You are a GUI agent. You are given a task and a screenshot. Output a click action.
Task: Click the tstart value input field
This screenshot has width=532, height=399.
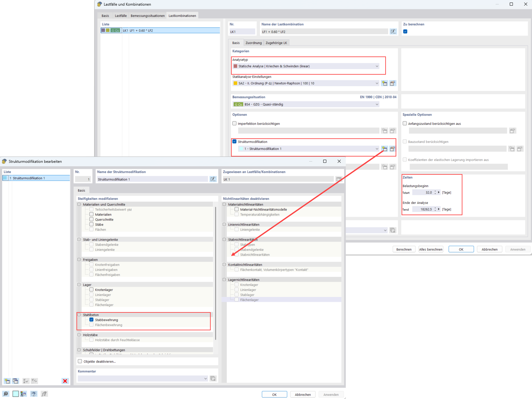425,192
